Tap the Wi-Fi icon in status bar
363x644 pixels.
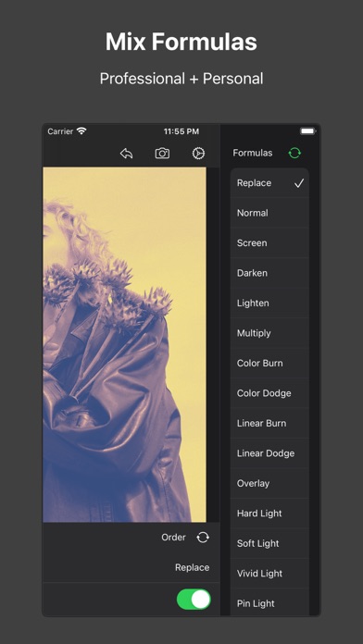[81, 131]
